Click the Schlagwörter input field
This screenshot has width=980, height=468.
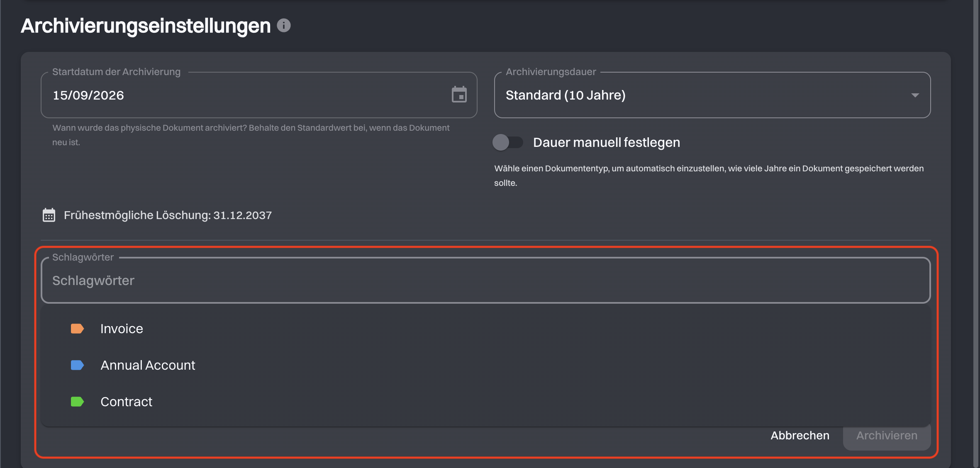(485, 281)
